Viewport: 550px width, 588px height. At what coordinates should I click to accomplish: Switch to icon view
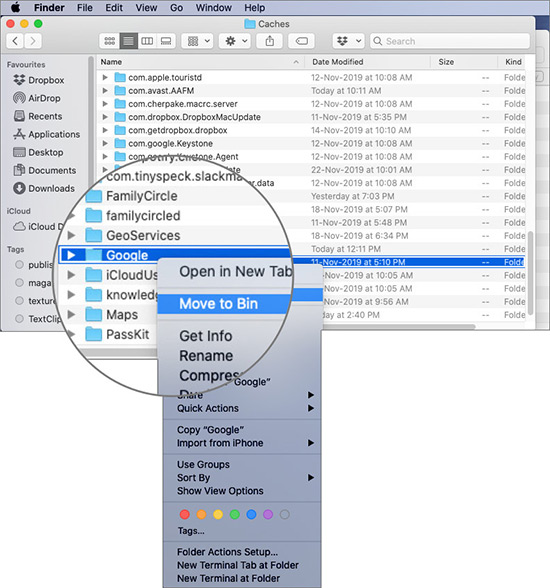click(x=109, y=41)
